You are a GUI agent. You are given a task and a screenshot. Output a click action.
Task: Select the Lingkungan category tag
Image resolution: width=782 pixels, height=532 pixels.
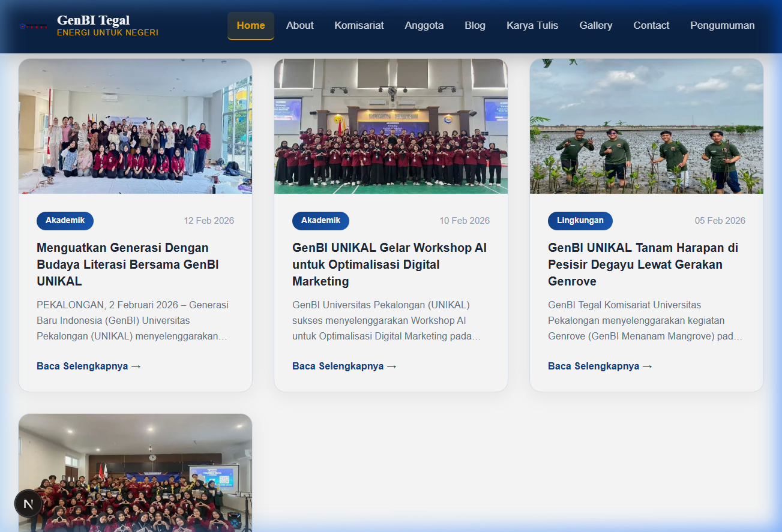[x=580, y=221]
